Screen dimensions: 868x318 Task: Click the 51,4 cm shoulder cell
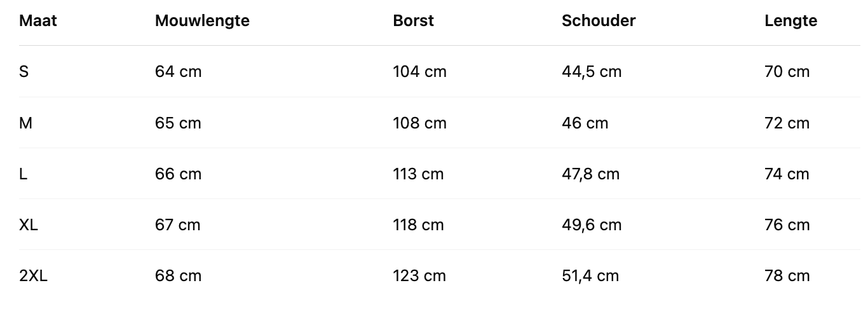pyautogui.click(x=590, y=275)
